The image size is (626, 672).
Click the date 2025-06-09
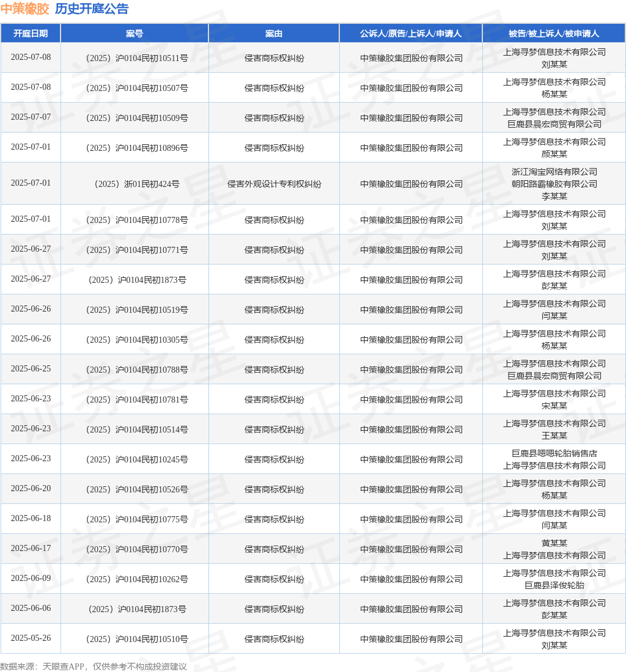click(31, 579)
